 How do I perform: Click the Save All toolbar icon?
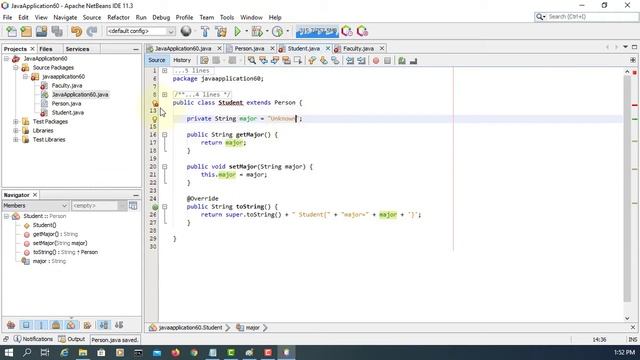57,31
